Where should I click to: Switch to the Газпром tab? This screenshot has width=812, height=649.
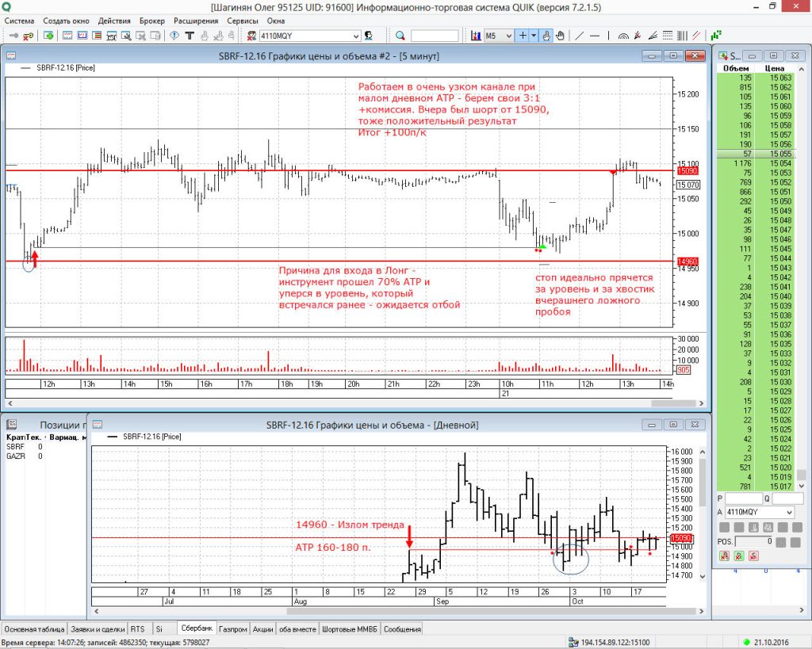click(233, 629)
